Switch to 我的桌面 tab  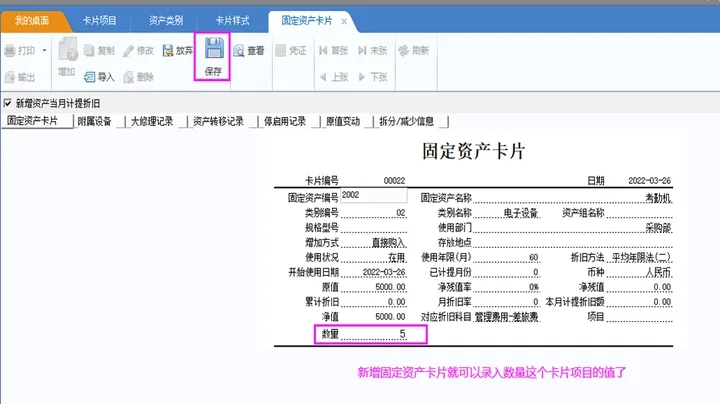tap(32, 21)
